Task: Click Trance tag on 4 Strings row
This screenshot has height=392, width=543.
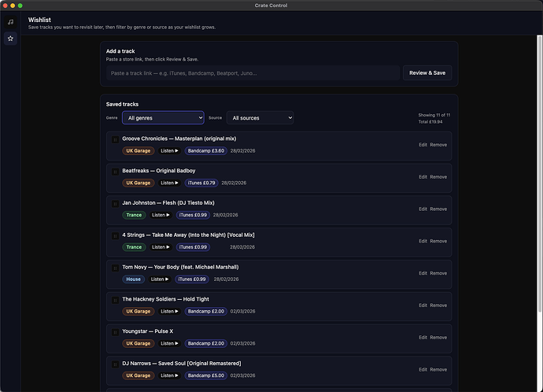Action: pos(134,247)
